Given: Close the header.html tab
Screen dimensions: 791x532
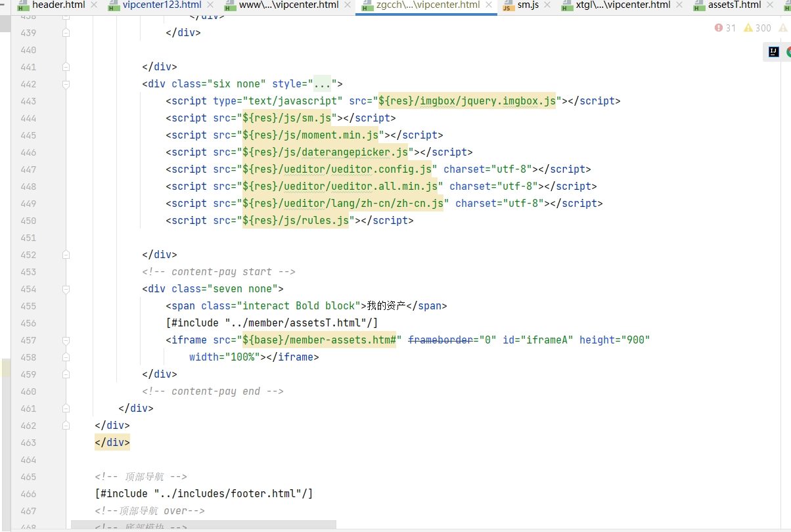Looking at the screenshot, I should pos(94,5).
